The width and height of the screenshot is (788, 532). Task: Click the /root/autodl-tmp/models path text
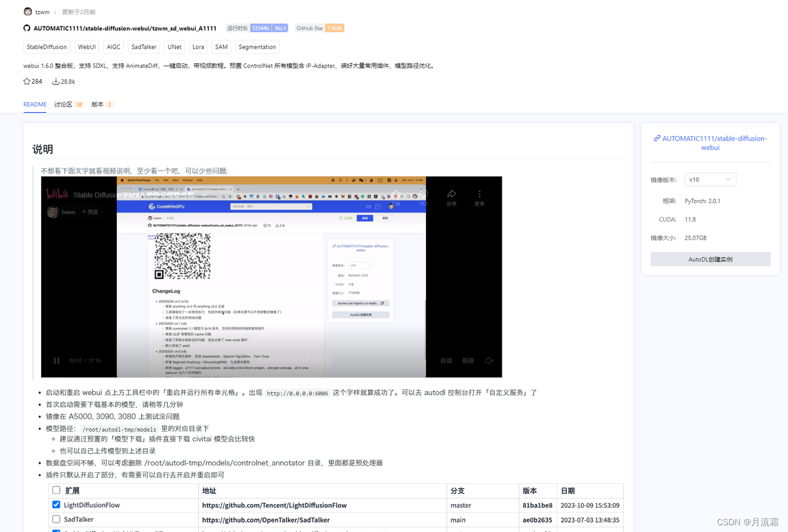(119, 429)
